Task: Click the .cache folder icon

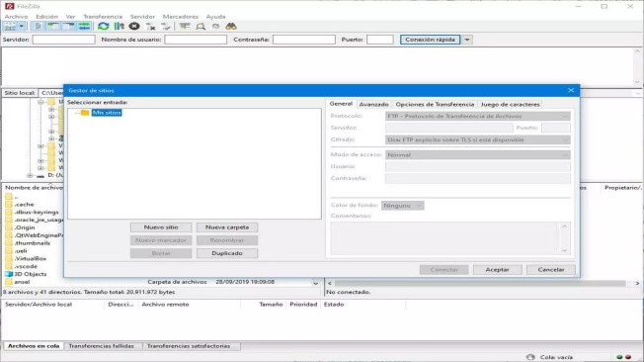Action: pos(9,204)
